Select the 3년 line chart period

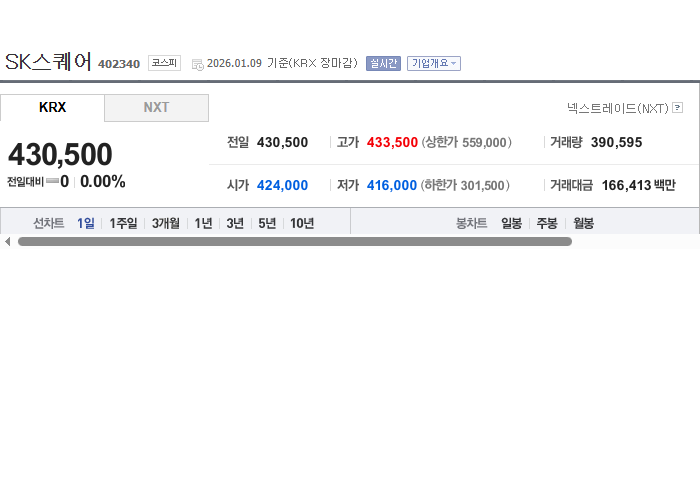click(x=235, y=223)
